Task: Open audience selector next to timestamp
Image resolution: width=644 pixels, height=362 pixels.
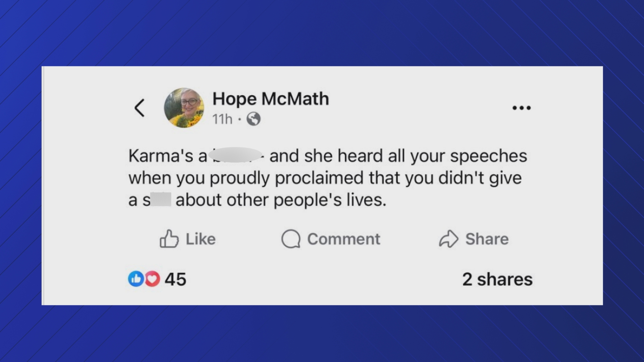Action: click(254, 119)
